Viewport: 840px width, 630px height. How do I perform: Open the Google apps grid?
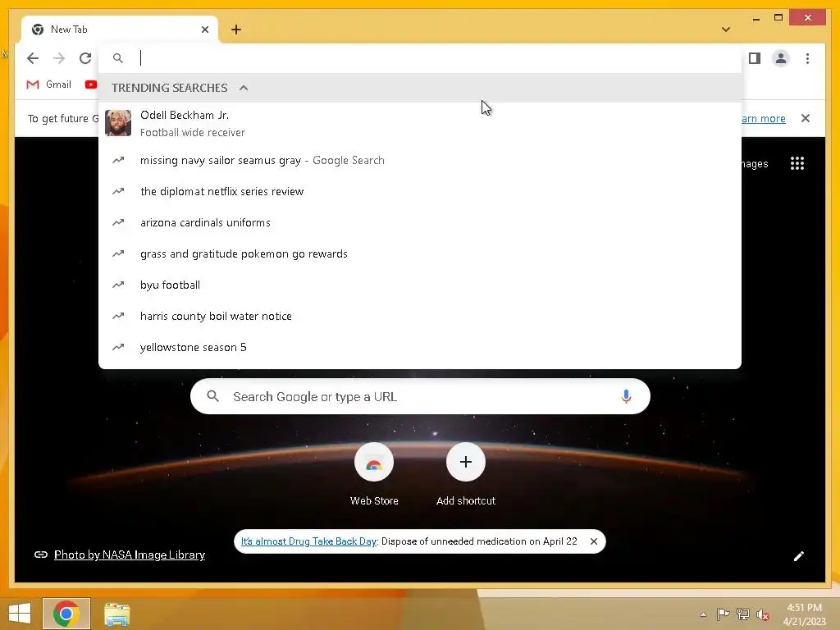[797, 163]
